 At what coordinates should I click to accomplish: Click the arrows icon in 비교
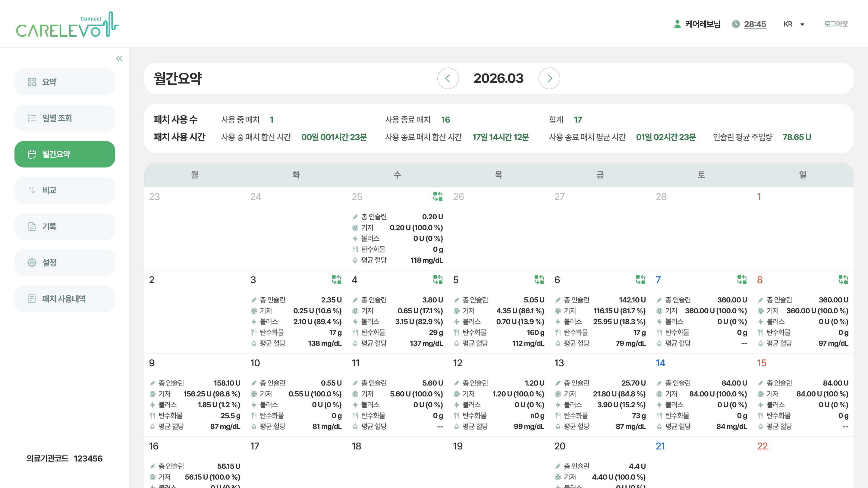(32, 190)
